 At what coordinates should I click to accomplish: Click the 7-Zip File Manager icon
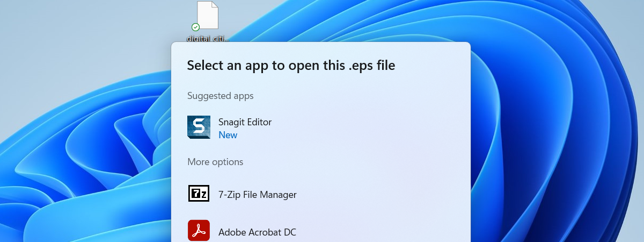click(x=199, y=194)
